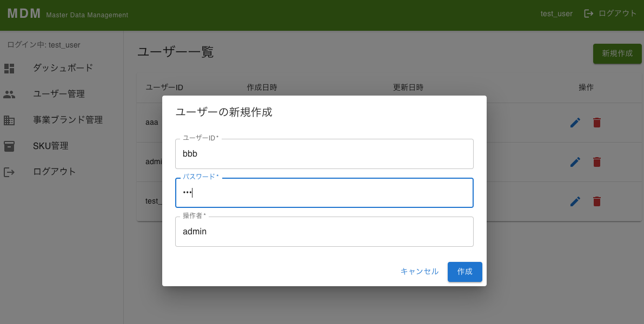Viewport: 644px width, 324px height.
Task: Click the dashboard grid icon in sidebar
Action: coord(9,68)
